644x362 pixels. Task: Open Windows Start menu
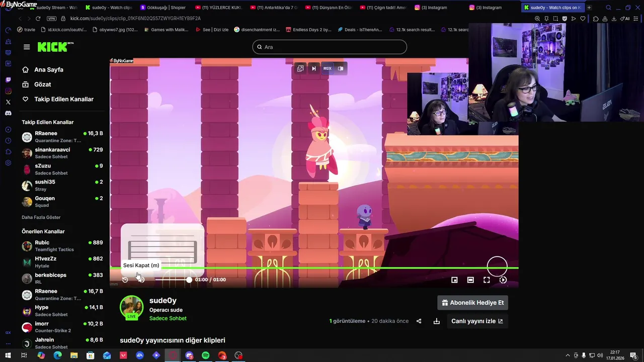point(8,355)
